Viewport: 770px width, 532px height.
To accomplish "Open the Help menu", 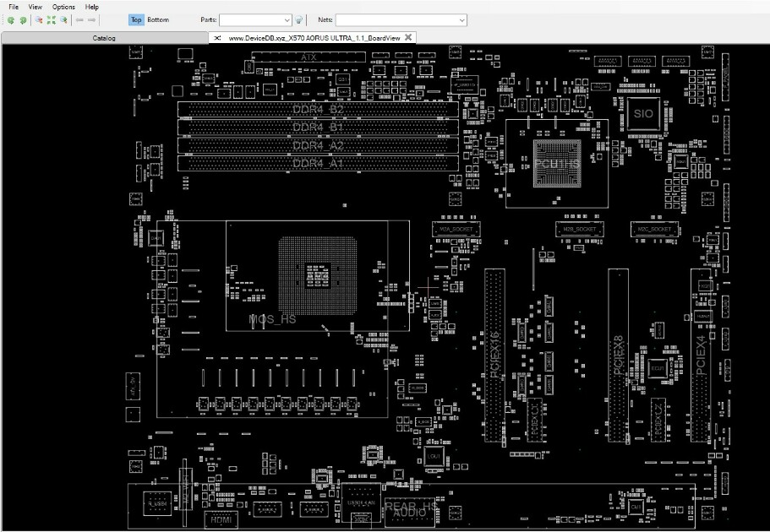I will [92, 7].
